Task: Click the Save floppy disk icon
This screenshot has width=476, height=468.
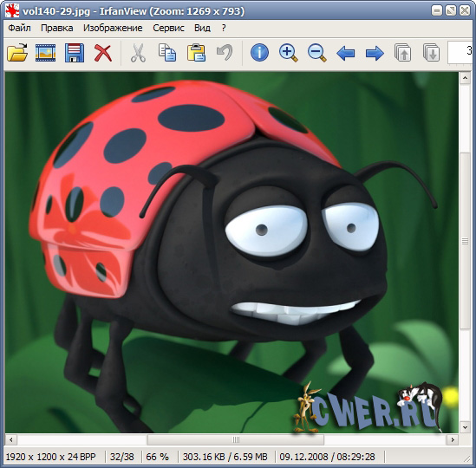Action: [75, 53]
